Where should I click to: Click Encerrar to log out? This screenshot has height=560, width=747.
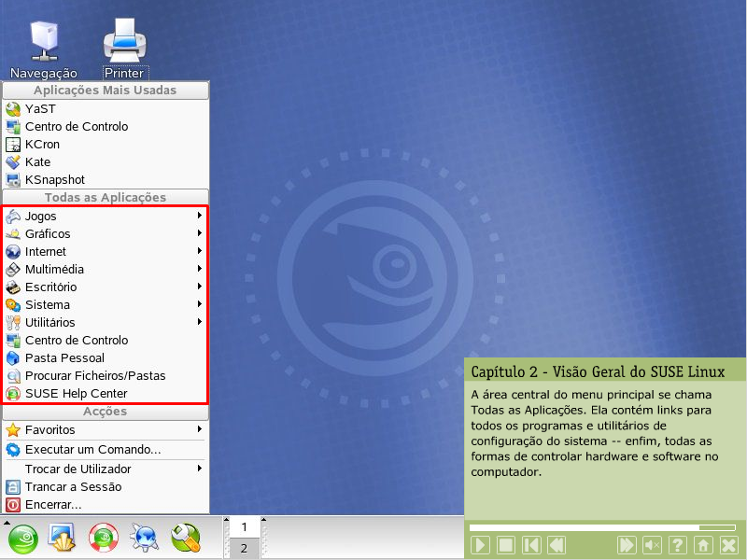pos(53,505)
